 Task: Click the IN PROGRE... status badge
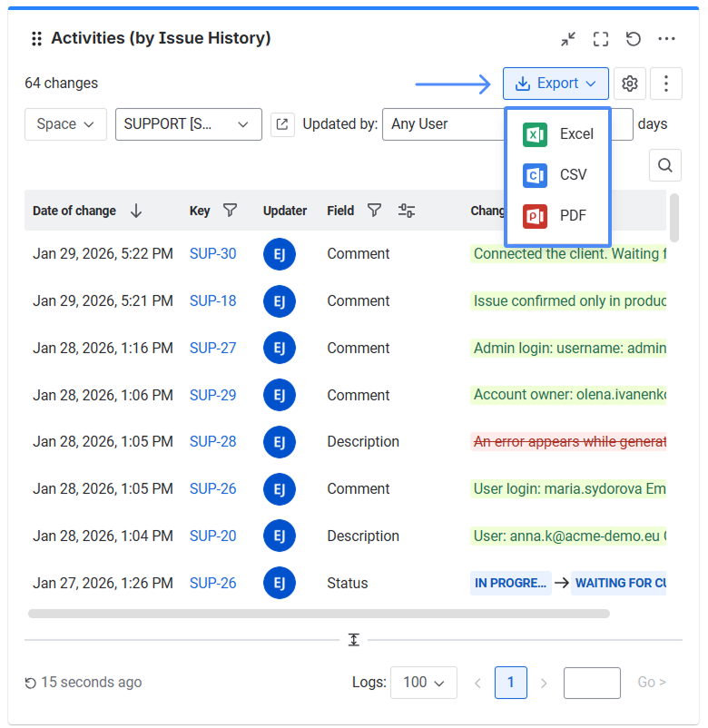click(x=511, y=584)
